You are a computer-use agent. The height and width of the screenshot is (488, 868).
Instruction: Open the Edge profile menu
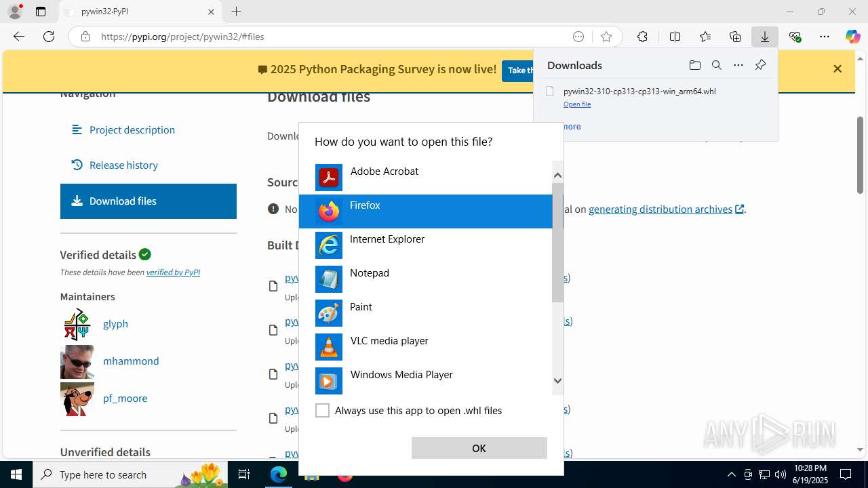[15, 12]
